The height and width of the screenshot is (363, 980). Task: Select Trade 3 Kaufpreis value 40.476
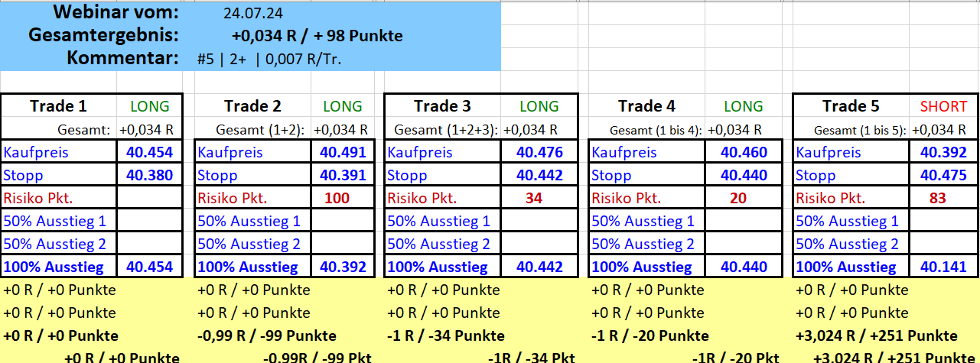pos(539,152)
